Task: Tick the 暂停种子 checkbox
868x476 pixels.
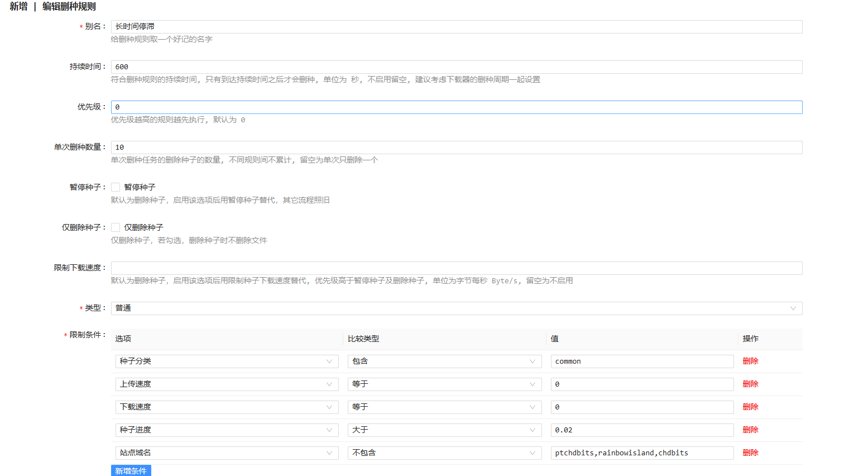Action: pos(116,187)
